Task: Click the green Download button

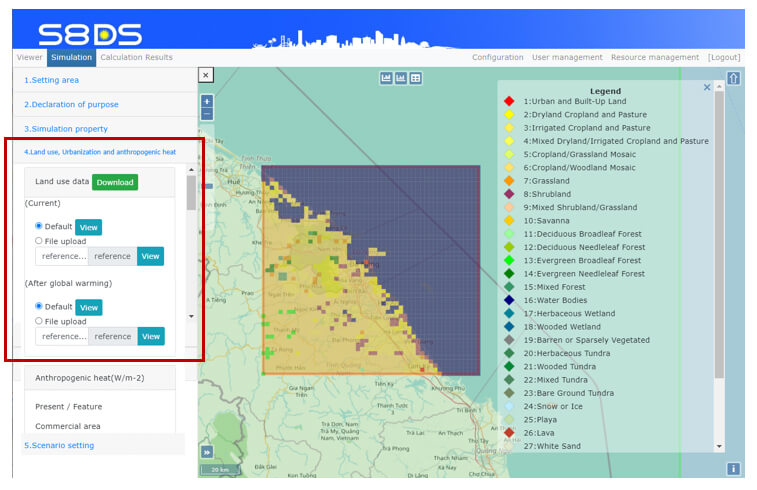Action: [x=114, y=182]
